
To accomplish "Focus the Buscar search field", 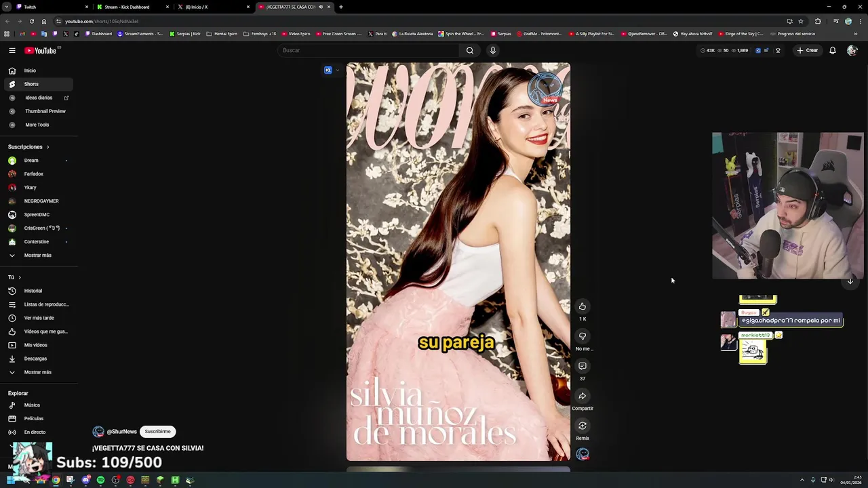I will coord(370,50).
